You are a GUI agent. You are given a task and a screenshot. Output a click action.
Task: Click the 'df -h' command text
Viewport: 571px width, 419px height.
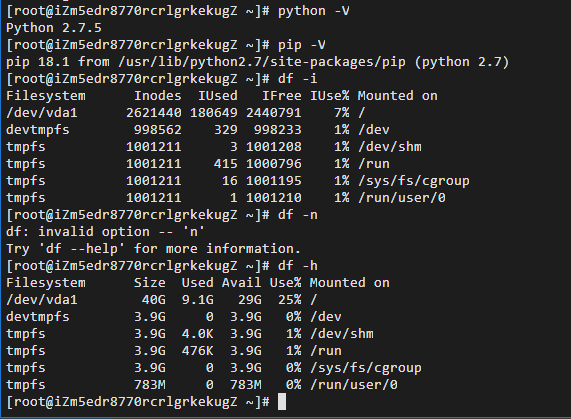[x=298, y=266]
